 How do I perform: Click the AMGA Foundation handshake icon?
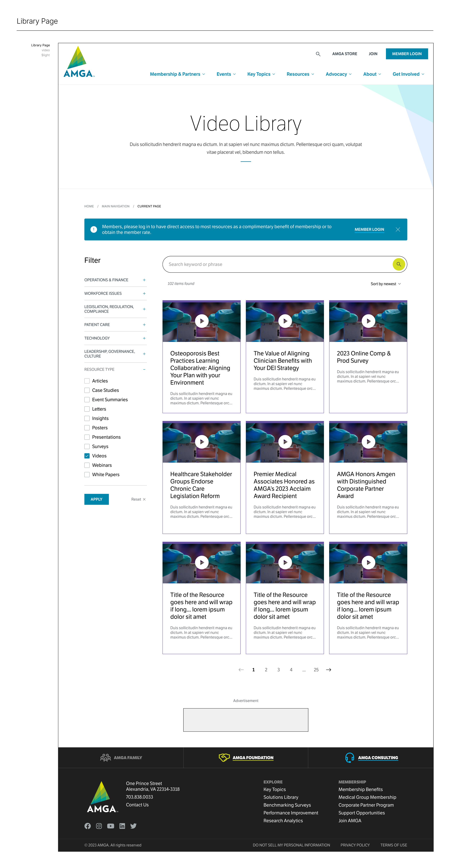[224, 758]
